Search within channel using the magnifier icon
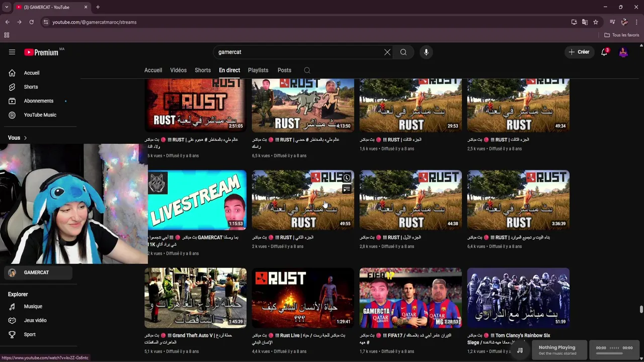 (x=307, y=70)
